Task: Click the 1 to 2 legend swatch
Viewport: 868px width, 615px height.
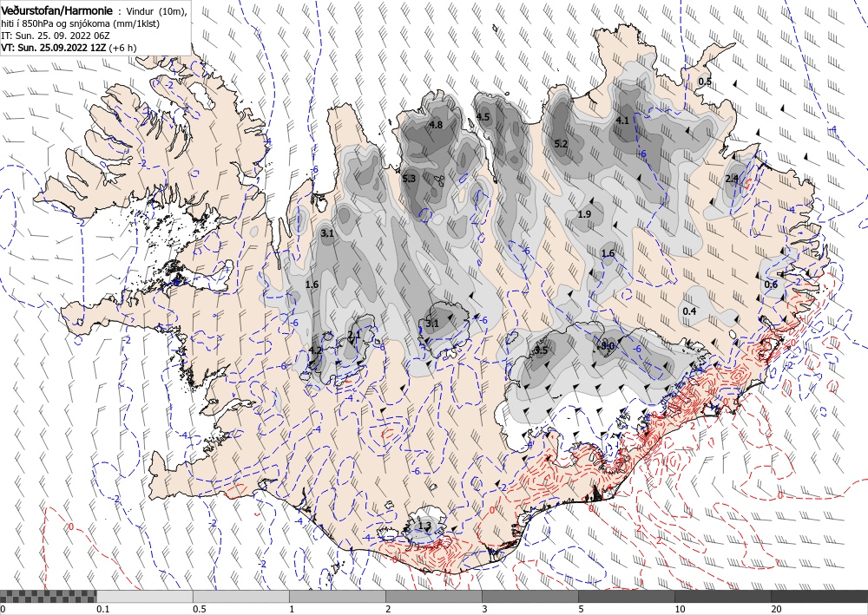Action: point(337,596)
